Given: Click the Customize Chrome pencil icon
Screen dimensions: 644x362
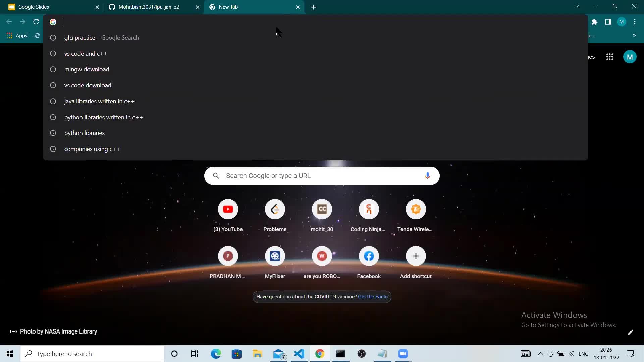Looking at the screenshot, I should (x=630, y=332).
